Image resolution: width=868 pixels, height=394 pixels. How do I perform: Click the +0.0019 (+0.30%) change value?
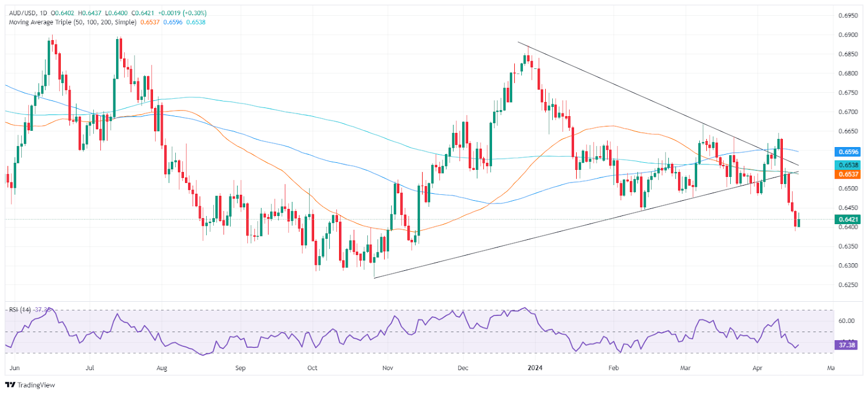[x=182, y=13]
